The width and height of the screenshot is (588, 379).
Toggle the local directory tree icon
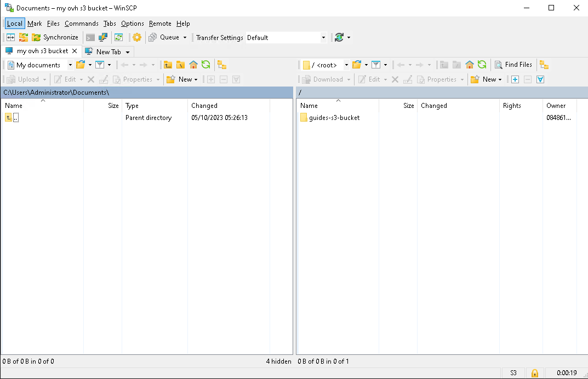(x=222, y=65)
